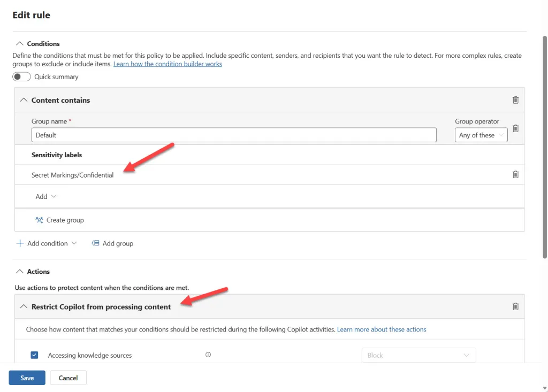
Task: Collapse the Actions section
Action: (20, 272)
